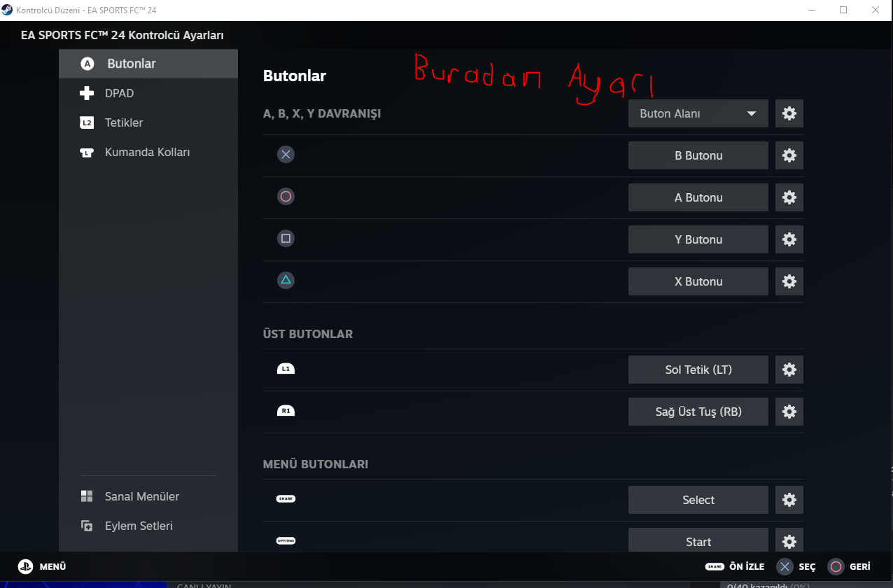Click the MENÜ BUTONLARI heading

[x=316, y=464]
